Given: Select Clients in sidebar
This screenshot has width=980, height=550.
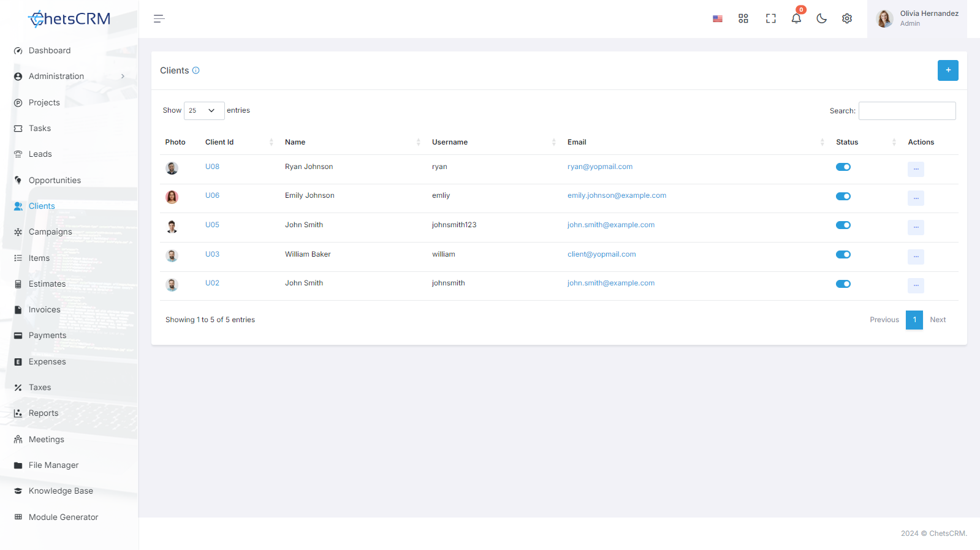Looking at the screenshot, I should click(x=42, y=206).
